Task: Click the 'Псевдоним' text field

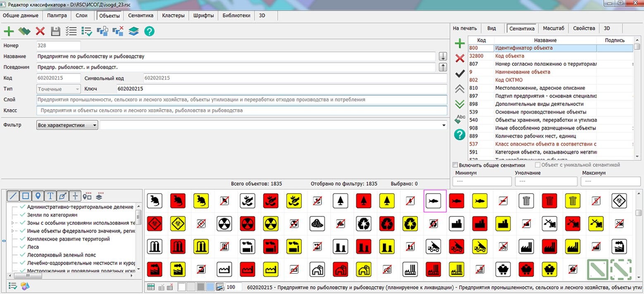Action: pyautogui.click(x=236, y=67)
